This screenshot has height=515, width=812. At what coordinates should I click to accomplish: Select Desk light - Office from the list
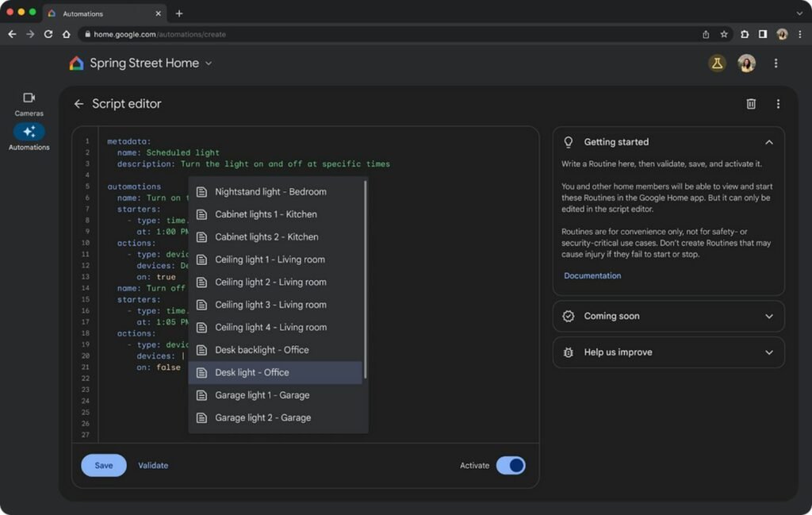[x=251, y=372]
